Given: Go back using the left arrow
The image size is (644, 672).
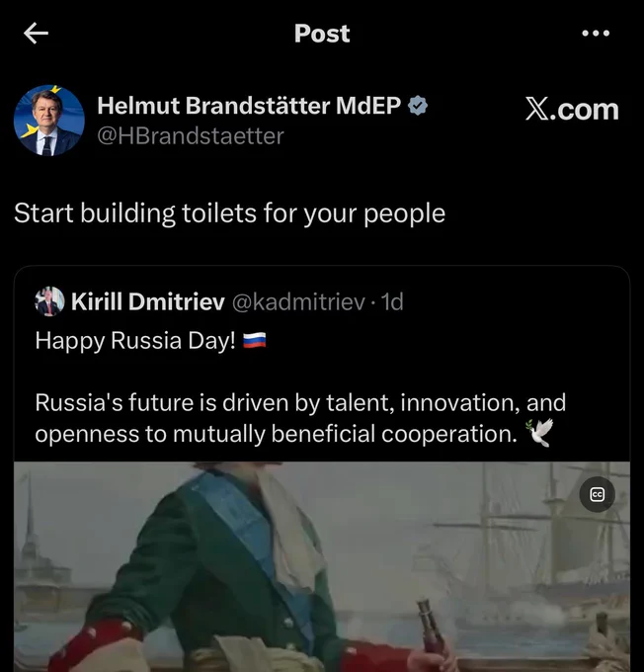Looking at the screenshot, I should 36,34.
